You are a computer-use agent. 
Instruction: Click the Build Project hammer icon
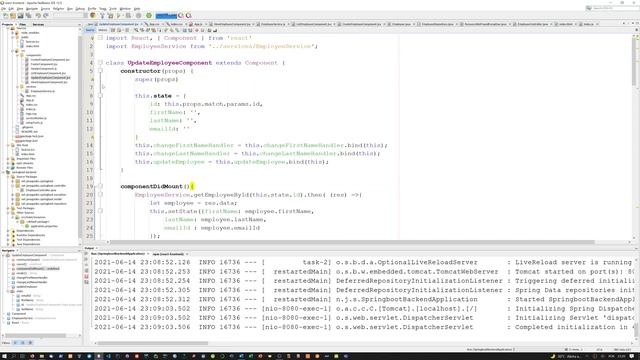[102, 16]
